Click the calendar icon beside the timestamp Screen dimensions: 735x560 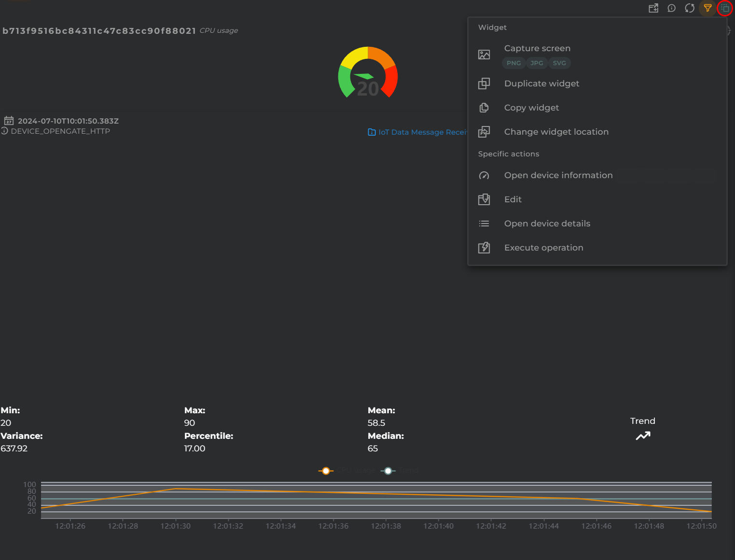tap(9, 121)
